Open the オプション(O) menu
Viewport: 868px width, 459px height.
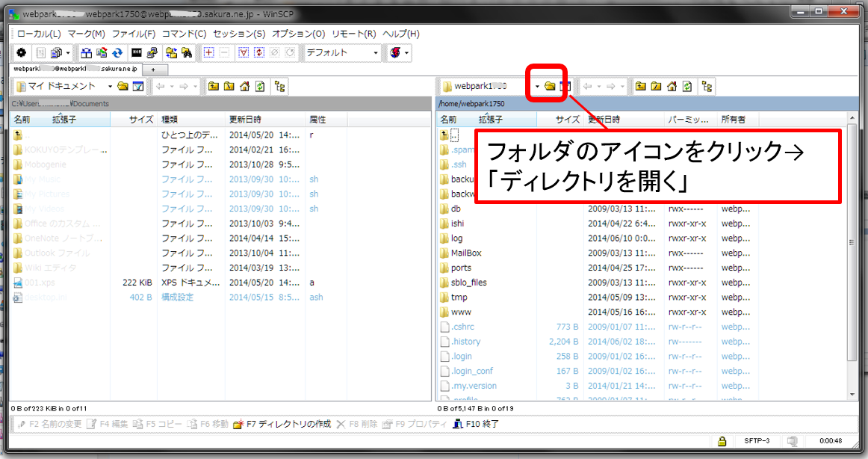coord(298,34)
